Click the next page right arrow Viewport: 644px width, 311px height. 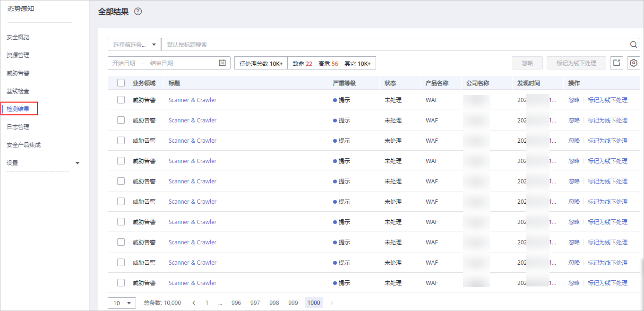332,303
